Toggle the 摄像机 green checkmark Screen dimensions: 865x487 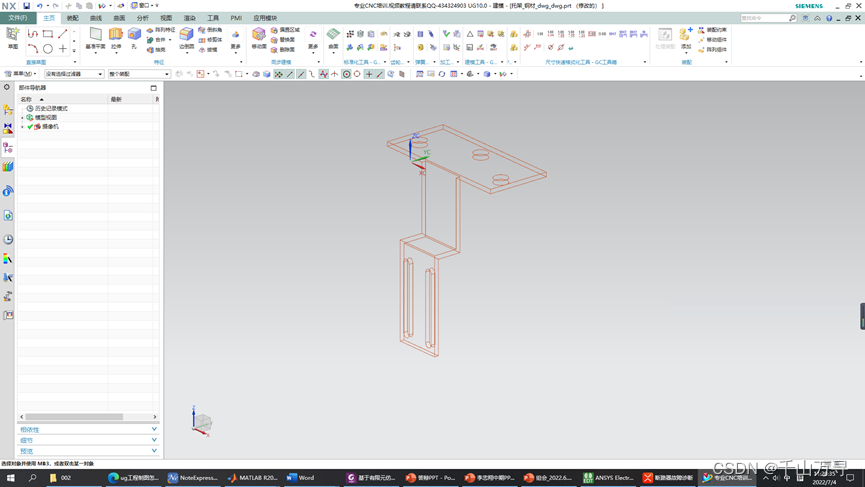tap(30, 127)
